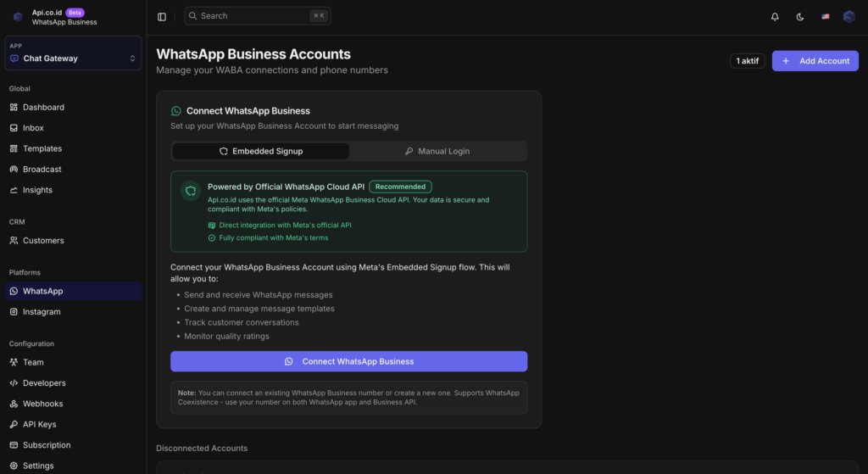This screenshot has height=474, width=868.
Task: Click the ⌘K shortcut hint
Action: tap(319, 16)
